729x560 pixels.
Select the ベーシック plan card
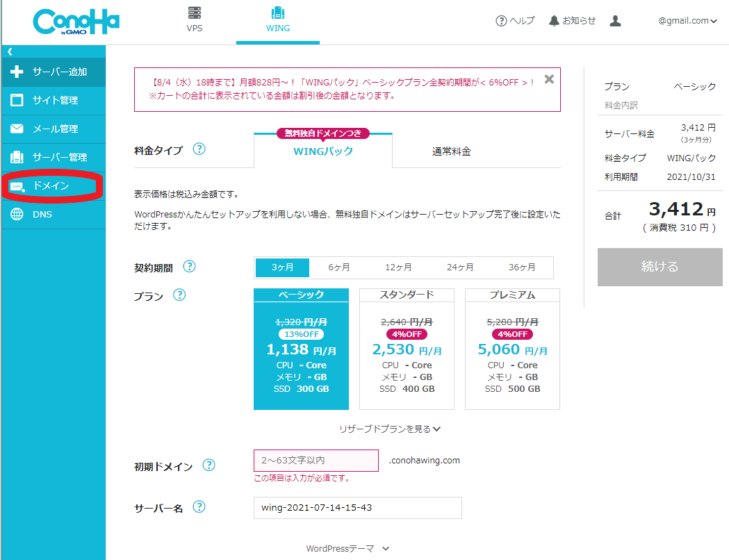coord(301,349)
